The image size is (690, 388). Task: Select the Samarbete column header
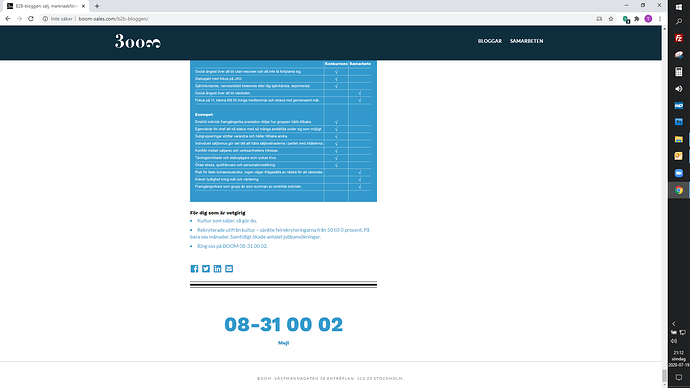click(360, 64)
